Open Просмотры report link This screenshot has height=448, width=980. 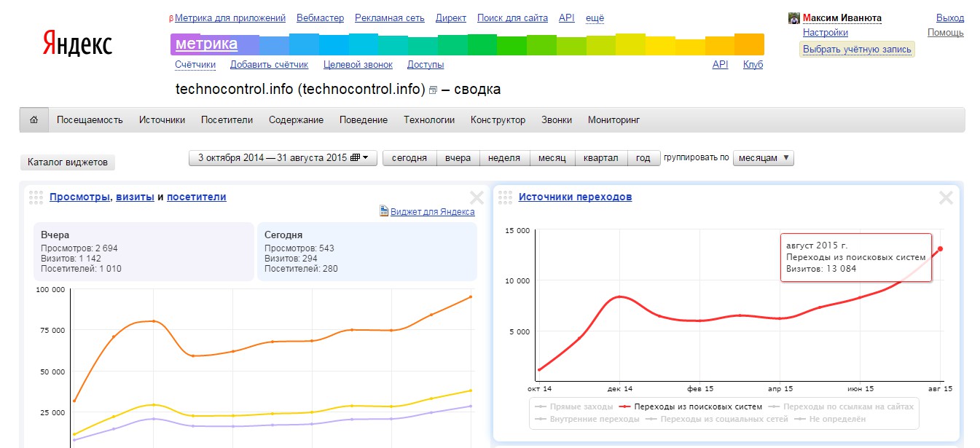(x=79, y=197)
